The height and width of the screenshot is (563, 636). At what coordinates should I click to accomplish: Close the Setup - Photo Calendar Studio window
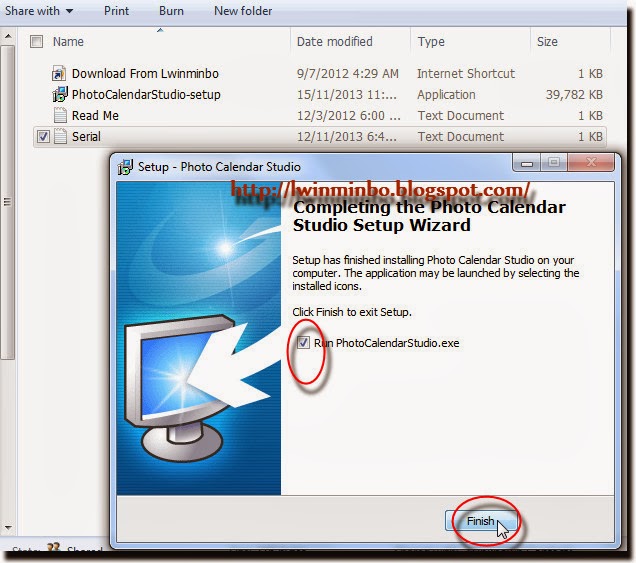point(591,163)
